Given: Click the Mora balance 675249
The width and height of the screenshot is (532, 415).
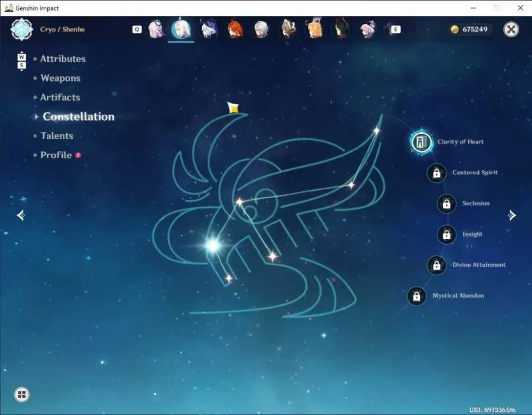Looking at the screenshot, I should pyautogui.click(x=470, y=29).
